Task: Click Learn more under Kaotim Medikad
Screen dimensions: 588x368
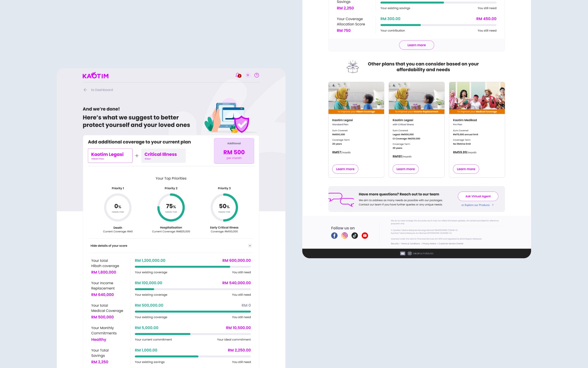Action: tap(466, 169)
